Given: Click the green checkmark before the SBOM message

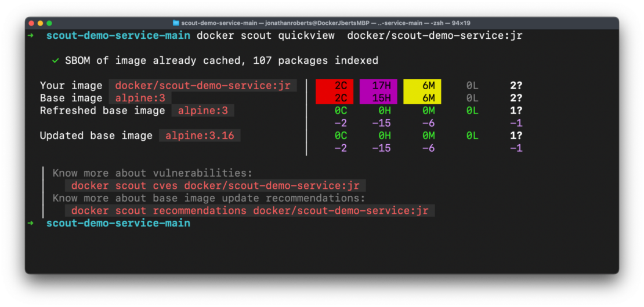Looking at the screenshot, I should pyautogui.click(x=56, y=60).
